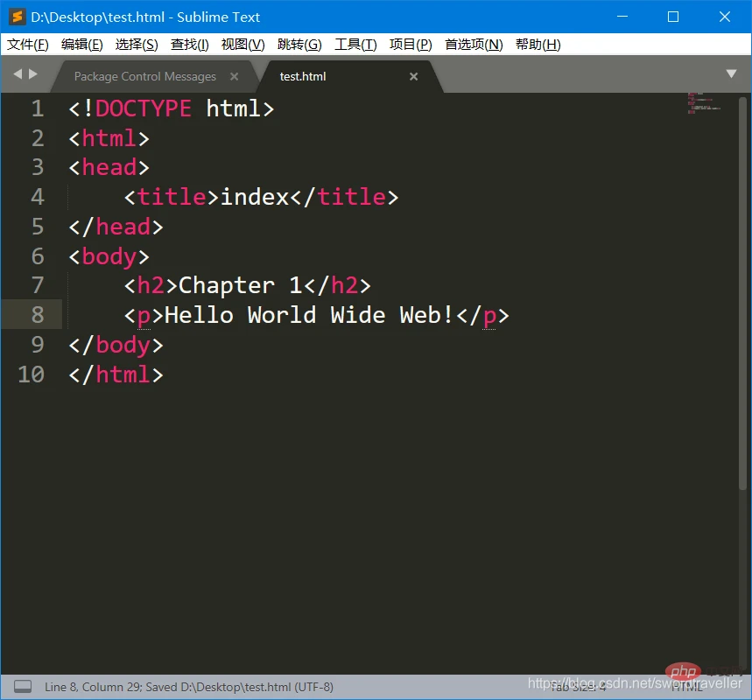Toggle the side bar panel switcher icon
This screenshot has width=752, height=700.
pyautogui.click(x=23, y=687)
